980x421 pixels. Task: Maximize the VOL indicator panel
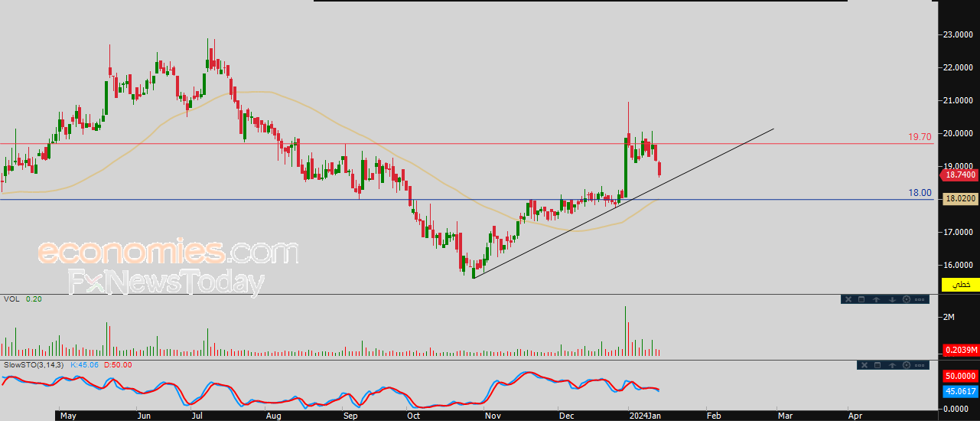(861, 299)
